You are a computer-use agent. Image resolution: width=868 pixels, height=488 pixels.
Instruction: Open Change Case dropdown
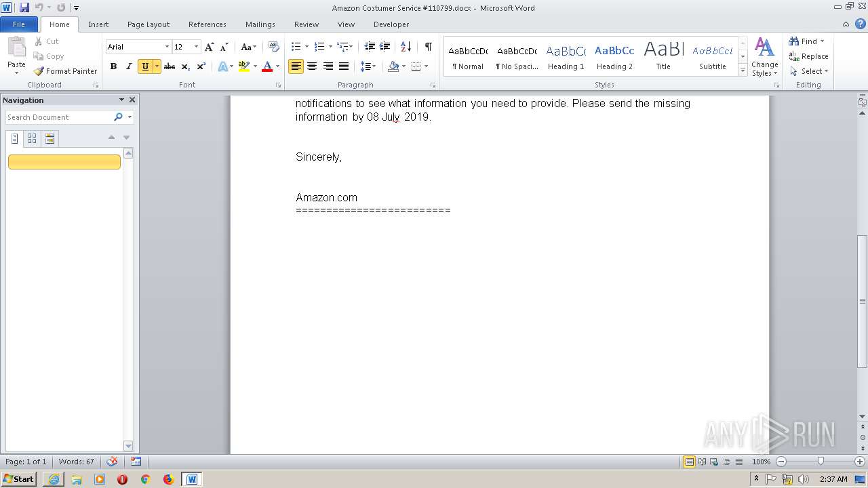pos(248,47)
